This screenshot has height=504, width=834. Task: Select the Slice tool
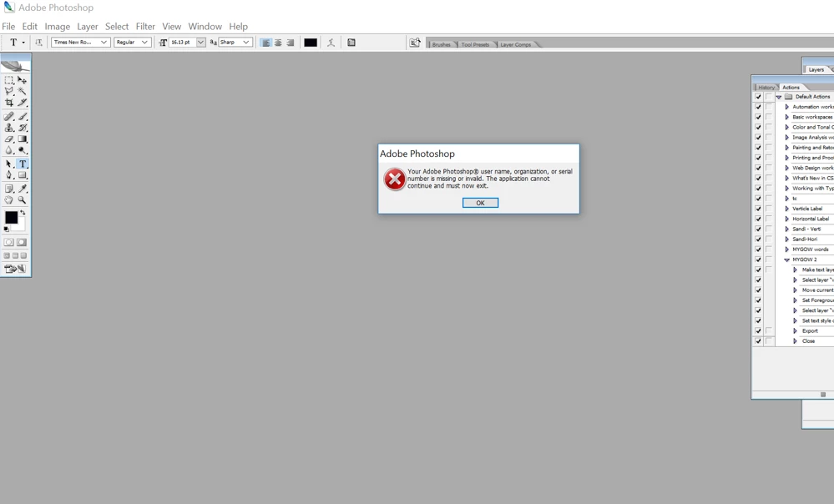tap(22, 103)
